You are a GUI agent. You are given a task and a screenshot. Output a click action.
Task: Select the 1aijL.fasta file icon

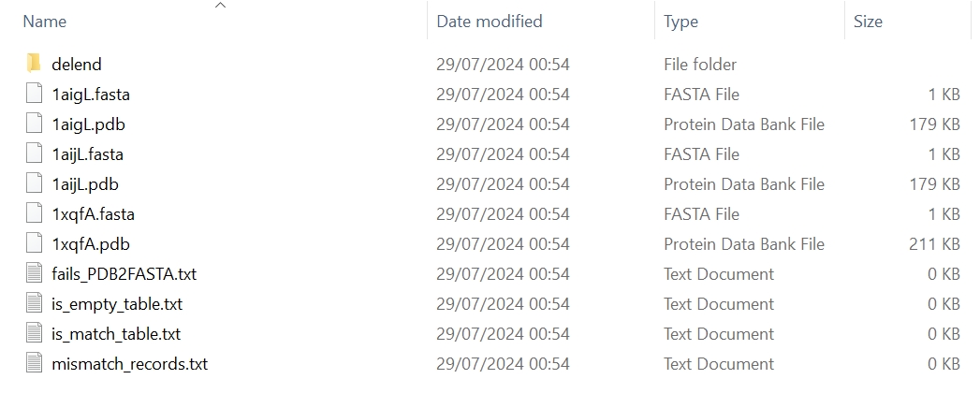click(34, 153)
